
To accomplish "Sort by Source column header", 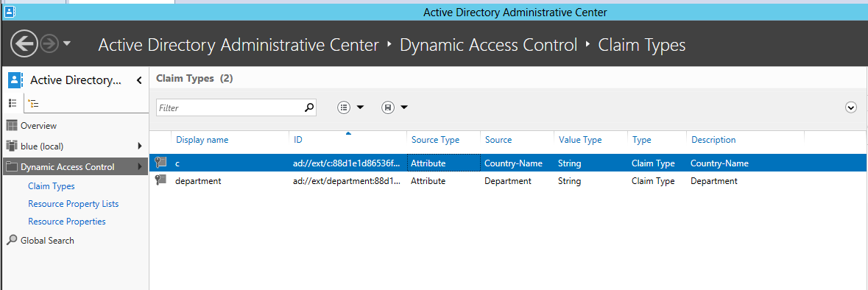I will pyautogui.click(x=498, y=140).
